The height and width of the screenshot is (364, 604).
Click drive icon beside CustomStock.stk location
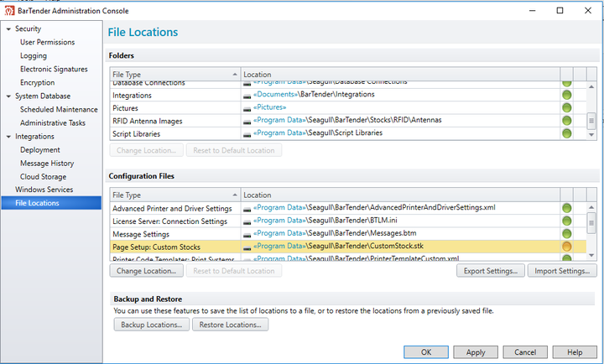coord(247,248)
